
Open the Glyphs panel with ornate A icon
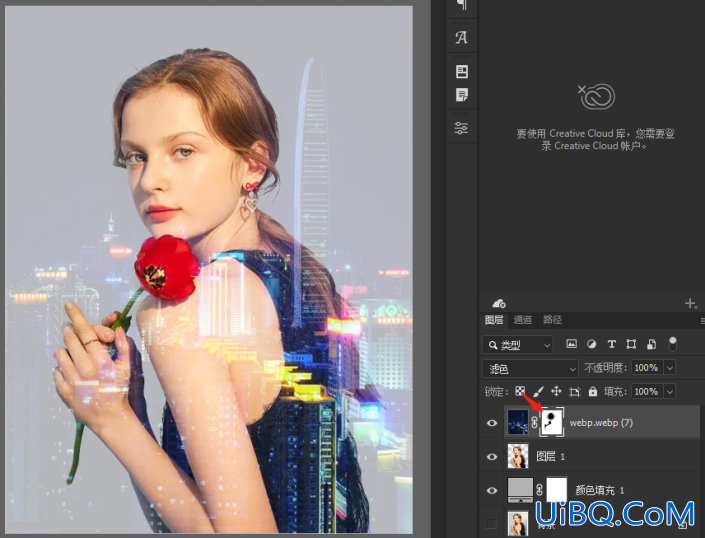(461, 38)
